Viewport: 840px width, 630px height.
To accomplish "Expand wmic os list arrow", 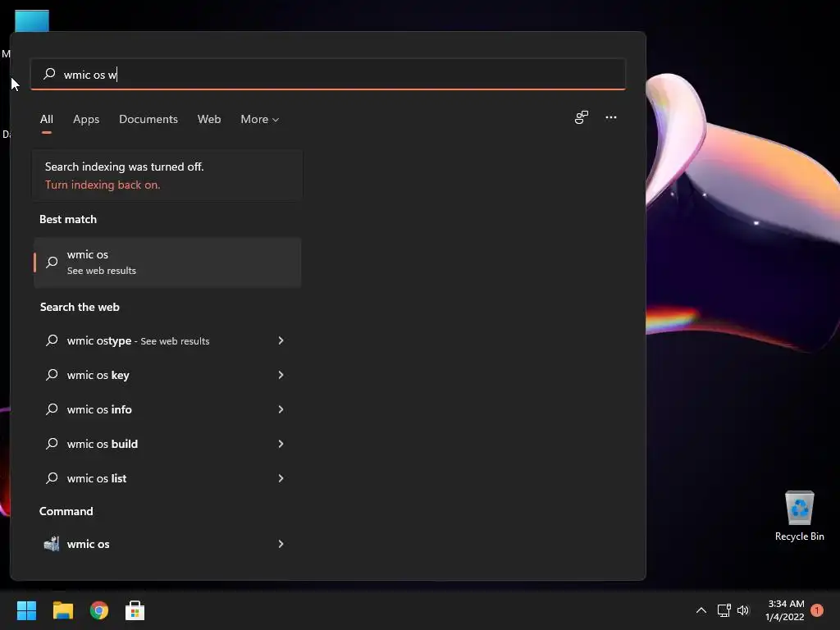I will pyautogui.click(x=281, y=478).
